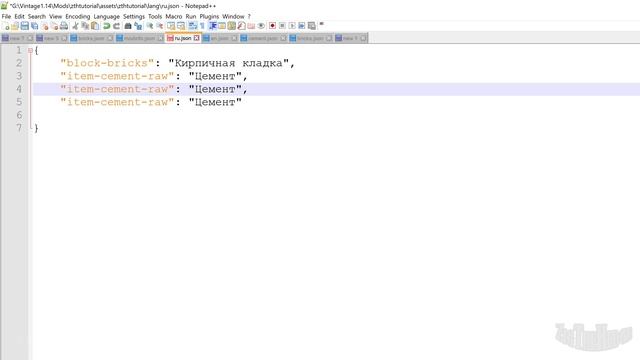The width and height of the screenshot is (640, 360).
Task: Open the Window menu
Action: pyautogui.click(x=233, y=16)
